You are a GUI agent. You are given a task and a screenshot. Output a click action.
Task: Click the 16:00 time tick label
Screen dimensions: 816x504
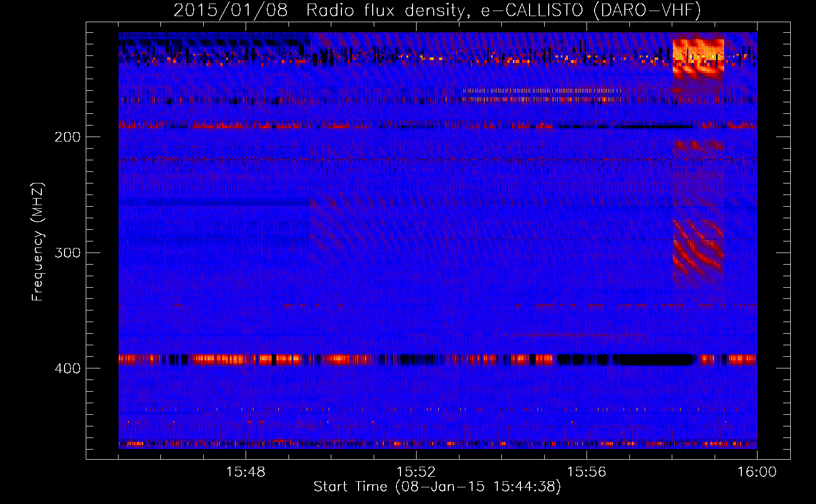pos(757,472)
